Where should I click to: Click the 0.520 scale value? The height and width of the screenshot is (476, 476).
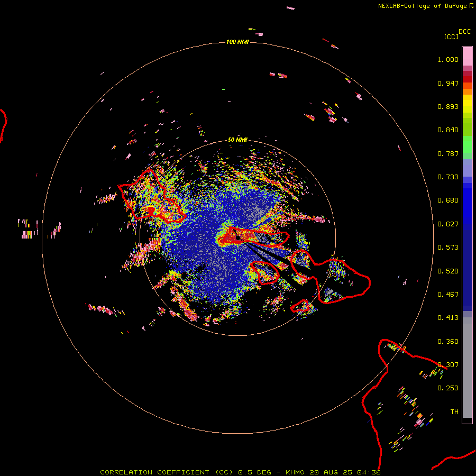(x=448, y=271)
